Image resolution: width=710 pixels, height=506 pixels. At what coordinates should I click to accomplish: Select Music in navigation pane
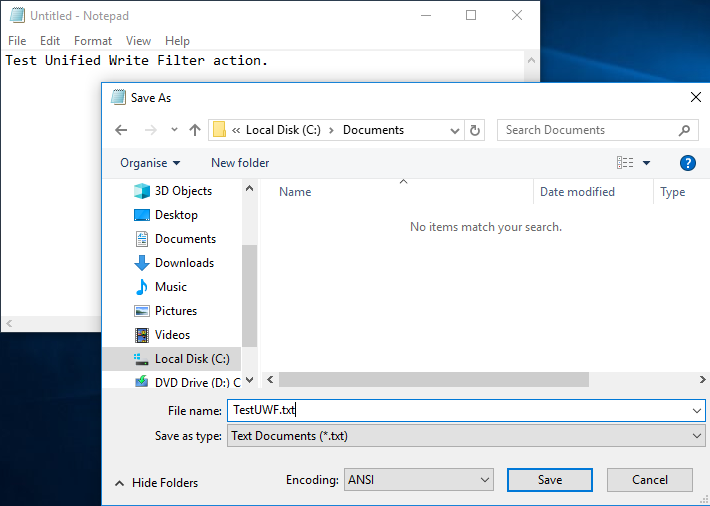click(172, 287)
